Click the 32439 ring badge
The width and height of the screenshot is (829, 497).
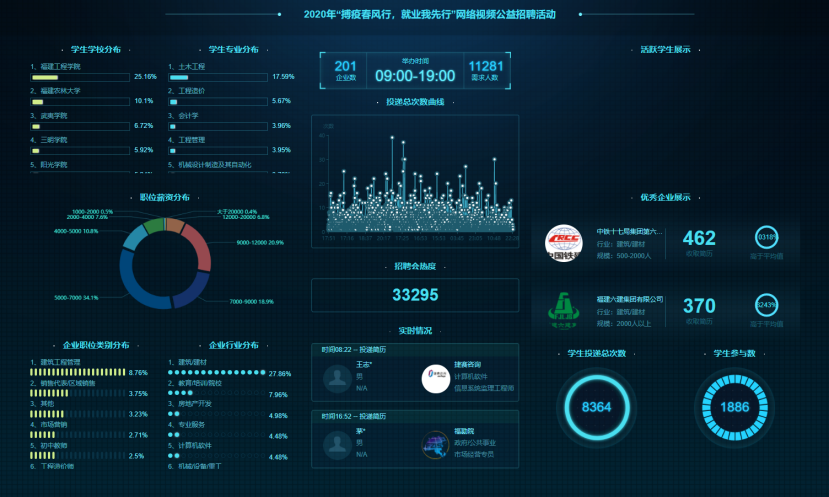pos(766,305)
